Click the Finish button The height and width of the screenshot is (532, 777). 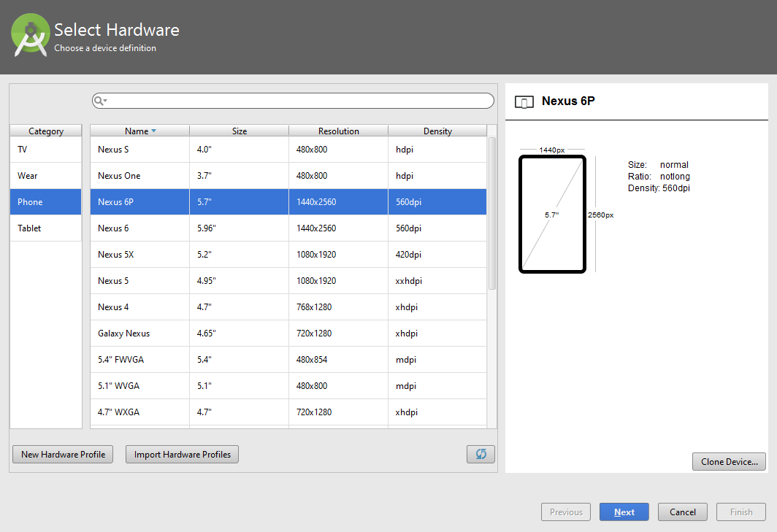(740, 512)
